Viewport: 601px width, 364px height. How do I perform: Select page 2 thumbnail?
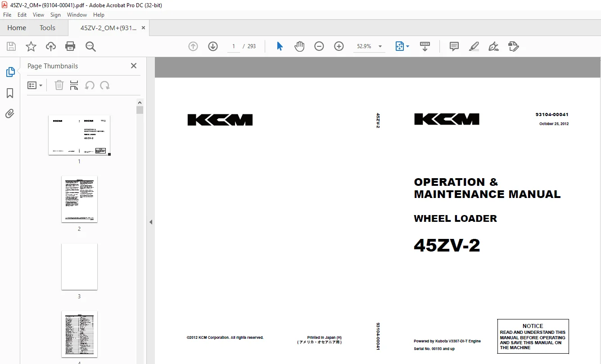pos(79,199)
